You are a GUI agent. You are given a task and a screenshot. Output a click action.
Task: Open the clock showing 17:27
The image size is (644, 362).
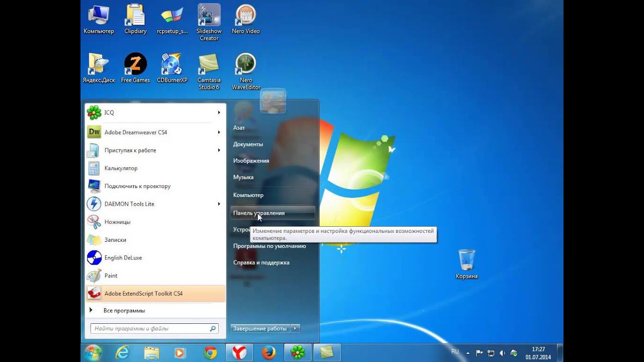(538, 353)
